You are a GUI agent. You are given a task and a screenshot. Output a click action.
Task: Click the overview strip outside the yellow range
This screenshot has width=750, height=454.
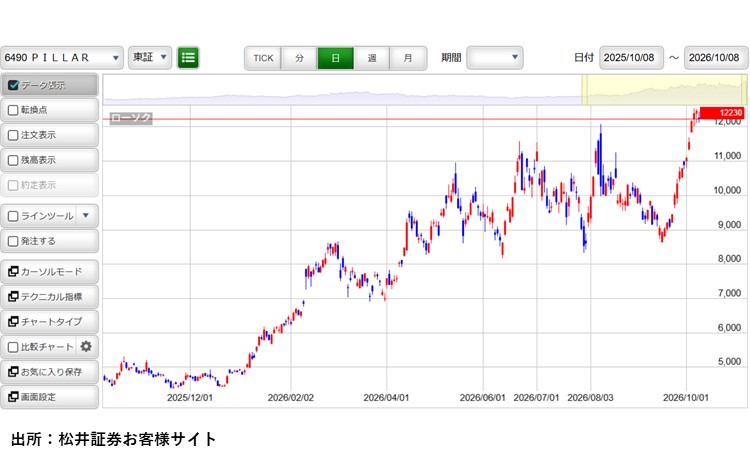click(x=342, y=90)
